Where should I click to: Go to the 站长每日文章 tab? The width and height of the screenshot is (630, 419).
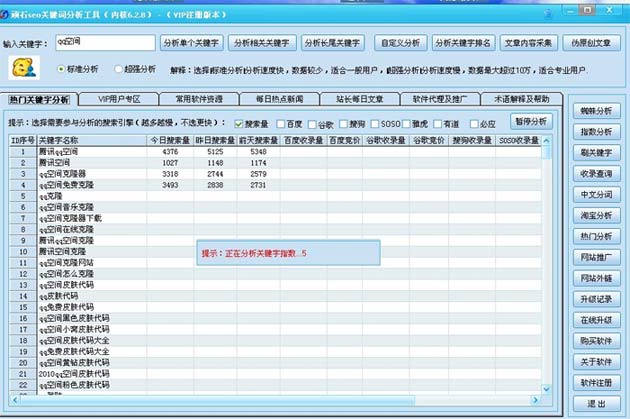point(360,99)
